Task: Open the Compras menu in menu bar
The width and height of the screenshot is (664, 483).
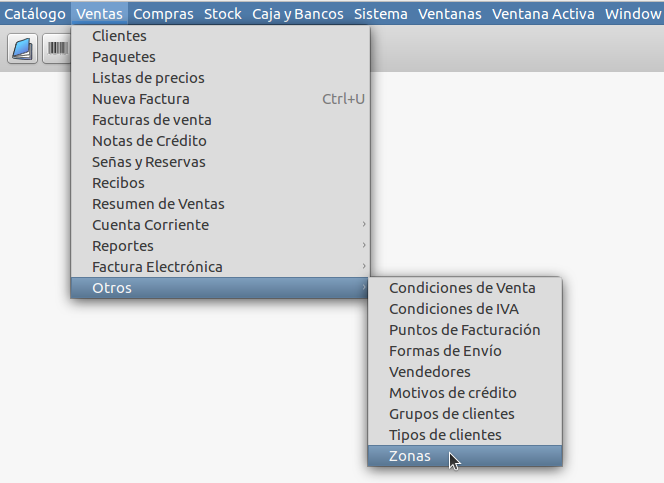Action: pos(163,14)
